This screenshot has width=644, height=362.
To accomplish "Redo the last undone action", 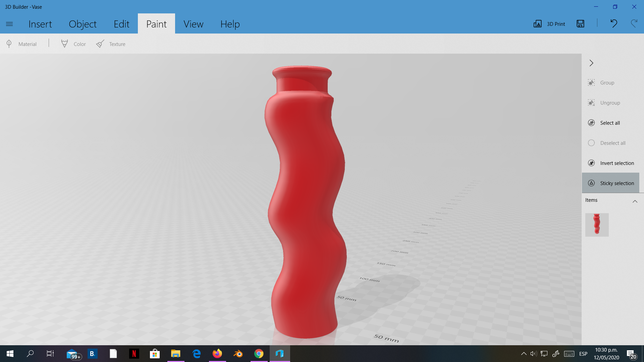I will click(634, 23).
